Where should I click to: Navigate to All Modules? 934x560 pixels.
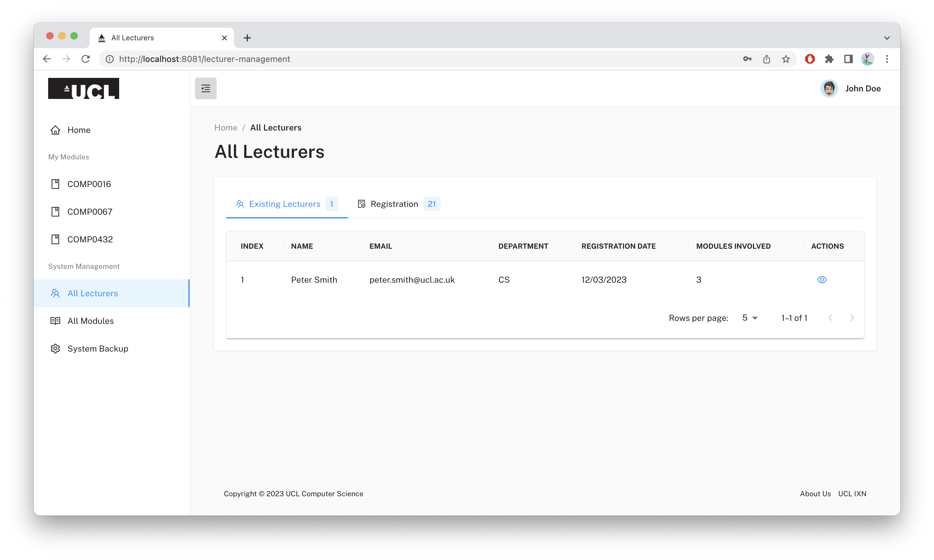[111, 321]
